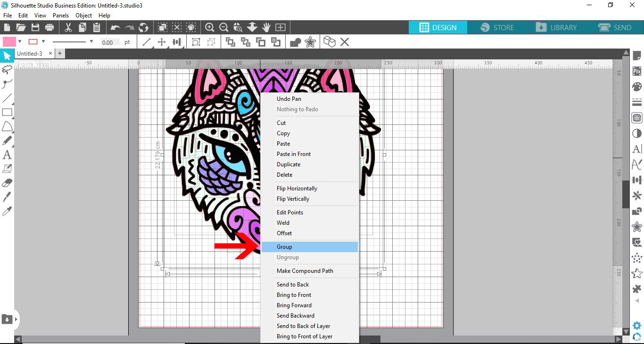Open the library download icon at bottom left
The image size is (644, 344).
coord(7,319)
